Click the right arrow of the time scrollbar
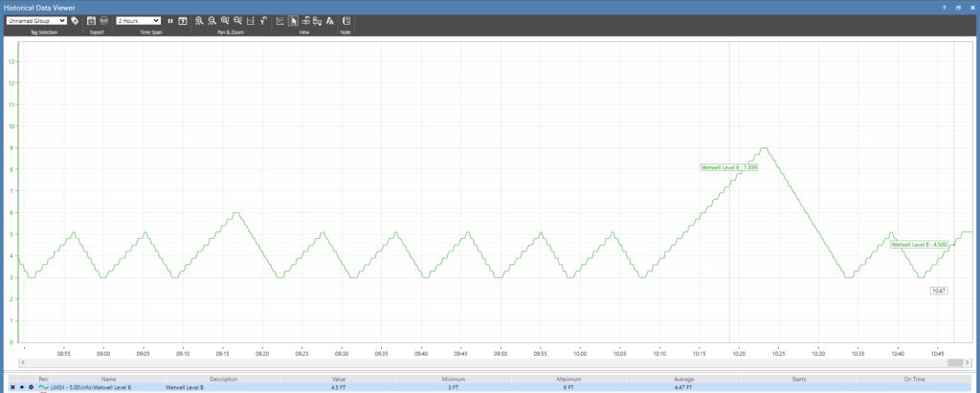The height and width of the screenshot is (393, 980). [x=969, y=362]
